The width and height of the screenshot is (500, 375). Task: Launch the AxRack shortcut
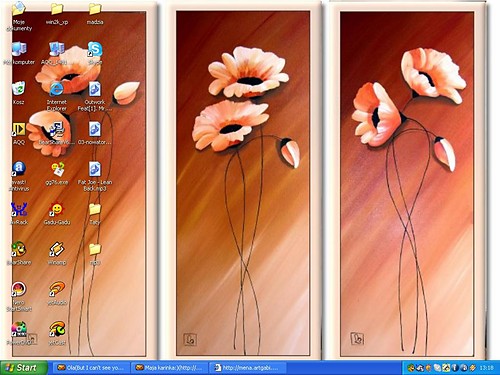click(x=19, y=209)
